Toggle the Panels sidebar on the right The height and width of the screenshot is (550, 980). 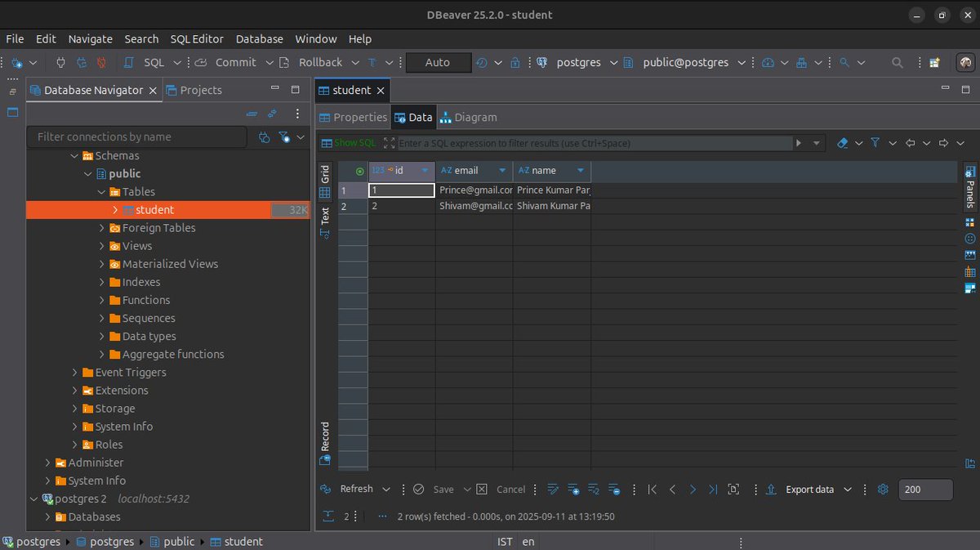click(x=970, y=186)
